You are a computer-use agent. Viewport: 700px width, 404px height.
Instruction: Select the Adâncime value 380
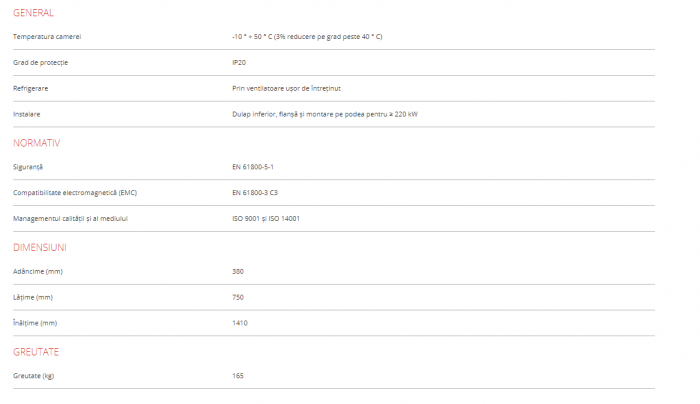238,271
